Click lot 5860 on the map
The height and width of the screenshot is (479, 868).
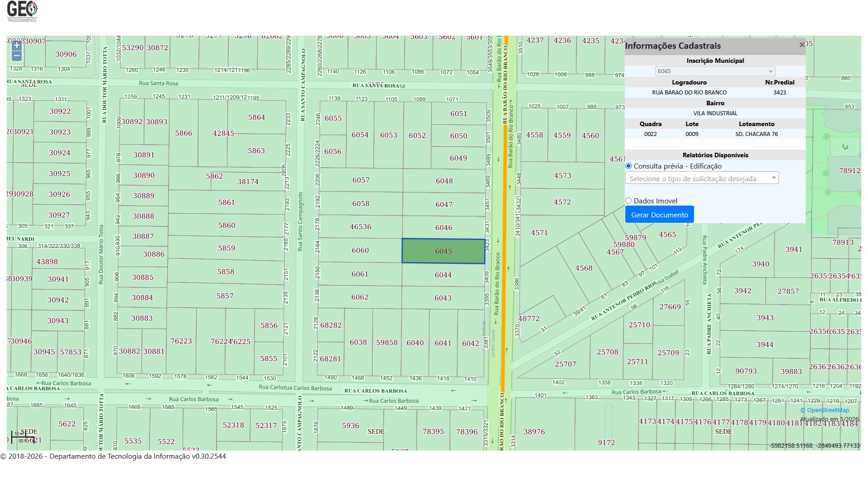[226, 225]
